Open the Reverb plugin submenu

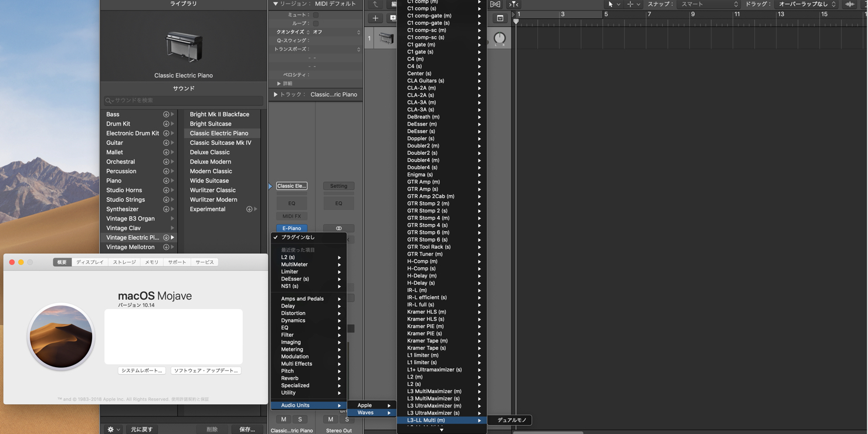point(309,378)
